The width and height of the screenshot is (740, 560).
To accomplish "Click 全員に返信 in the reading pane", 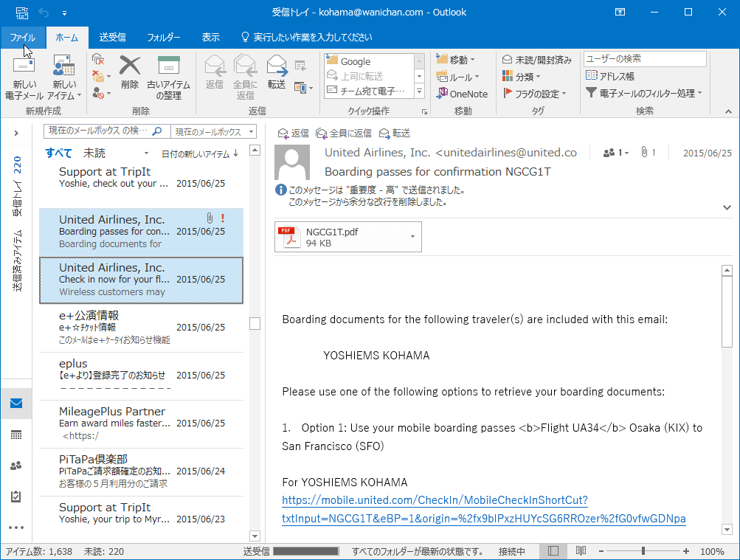I will pyautogui.click(x=344, y=134).
